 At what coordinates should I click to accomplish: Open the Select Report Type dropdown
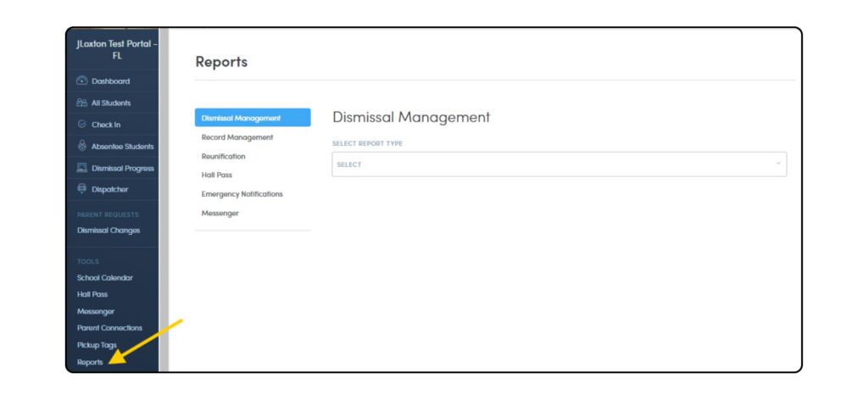point(558,164)
